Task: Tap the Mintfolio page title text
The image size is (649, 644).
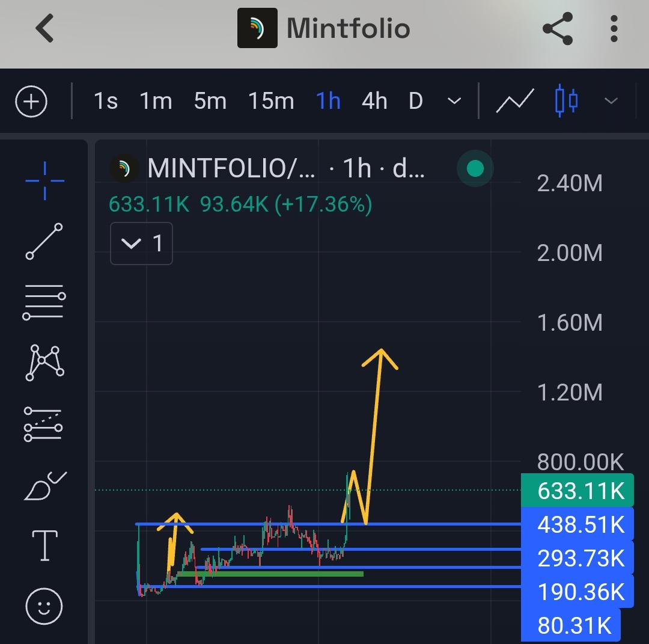Action: pos(348,28)
